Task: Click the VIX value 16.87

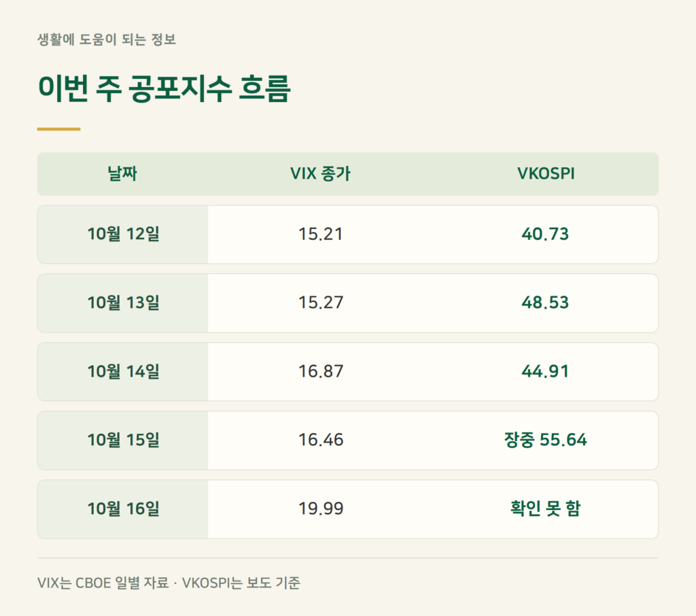Action: (x=321, y=372)
